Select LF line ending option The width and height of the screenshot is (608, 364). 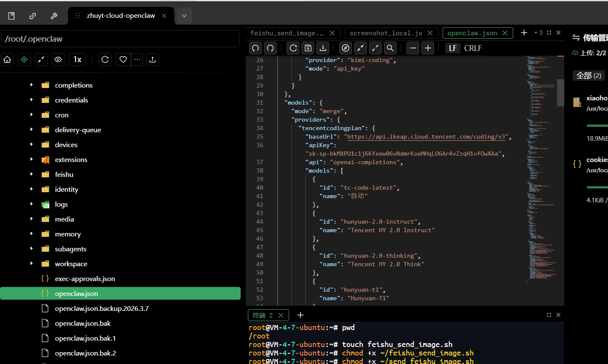[453, 48]
